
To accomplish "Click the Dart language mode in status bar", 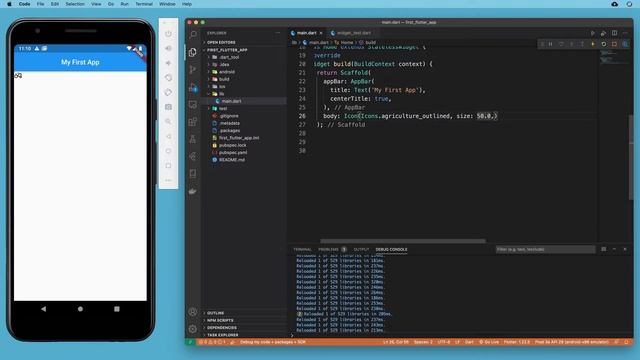I will coord(469,342).
